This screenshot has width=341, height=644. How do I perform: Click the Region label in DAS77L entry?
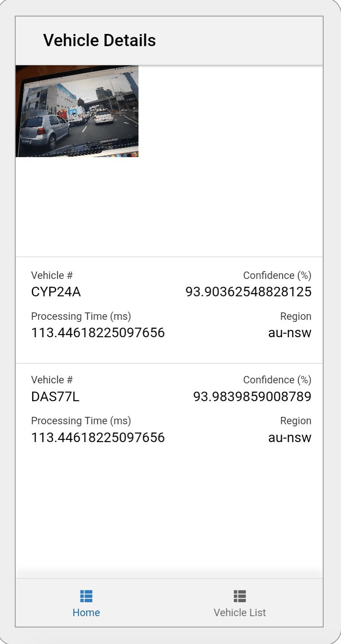[296, 421]
